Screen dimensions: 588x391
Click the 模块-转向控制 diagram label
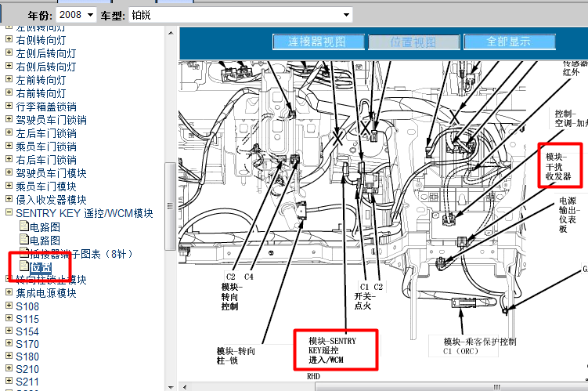coord(232,296)
